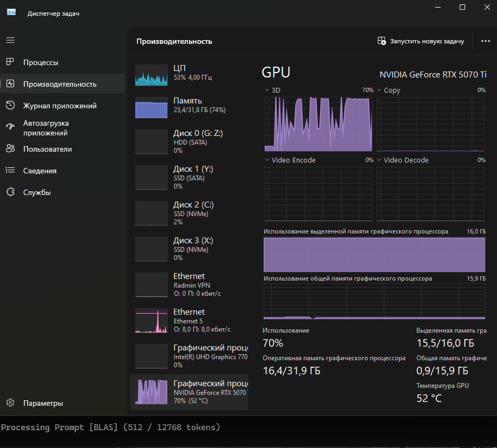Switch to the Производительность tab
Viewport: 497px width, 448px height.
pyautogui.click(x=60, y=84)
